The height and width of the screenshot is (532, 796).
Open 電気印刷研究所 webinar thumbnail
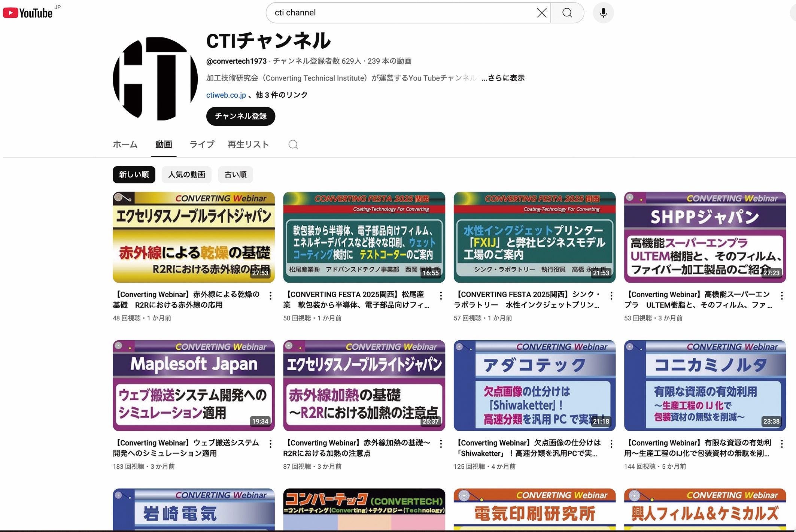pos(535,509)
